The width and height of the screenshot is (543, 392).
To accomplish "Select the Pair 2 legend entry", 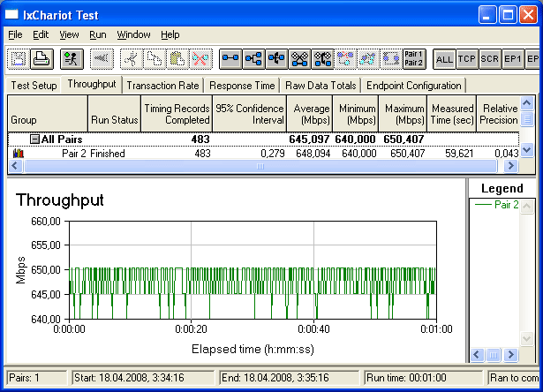I will tap(496, 205).
